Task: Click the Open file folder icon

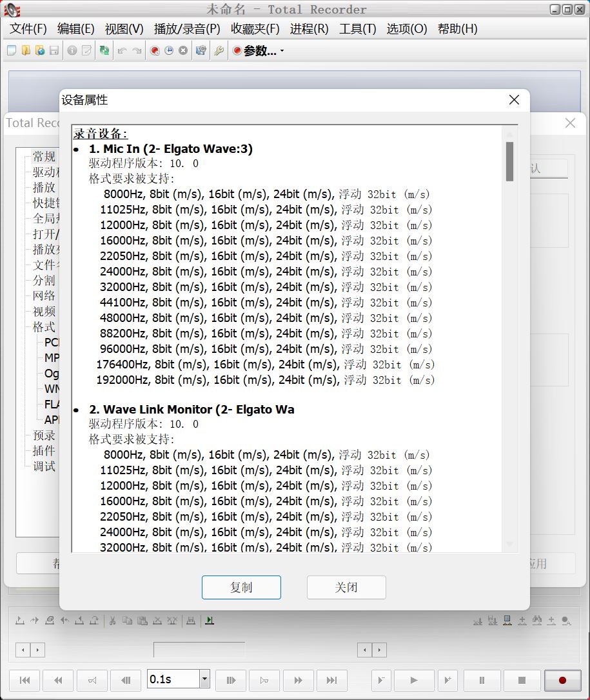Action: 26,50
